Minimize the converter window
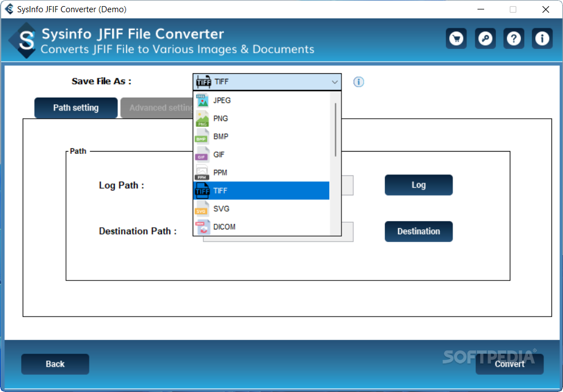This screenshot has height=392, width=563. (x=481, y=9)
